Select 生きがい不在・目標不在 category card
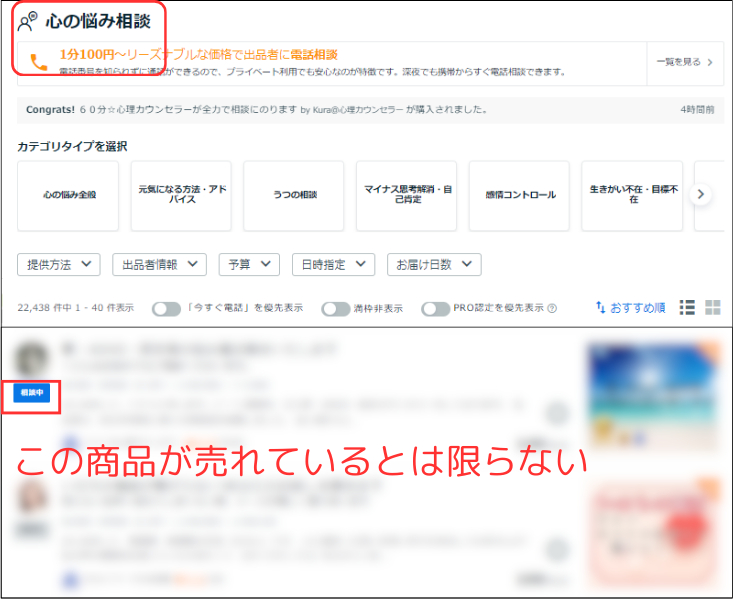This screenshot has width=734, height=599. click(x=632, y=196)
